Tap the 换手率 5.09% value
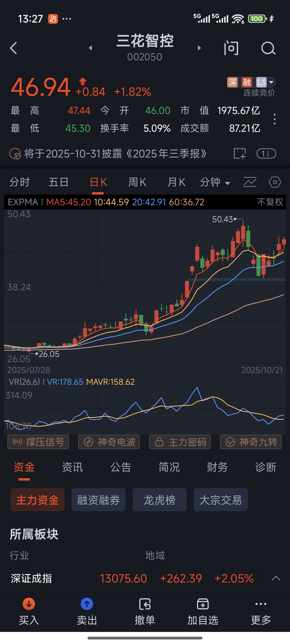The width and height of the screenshot is (290, 644). [x=157, y=128]
